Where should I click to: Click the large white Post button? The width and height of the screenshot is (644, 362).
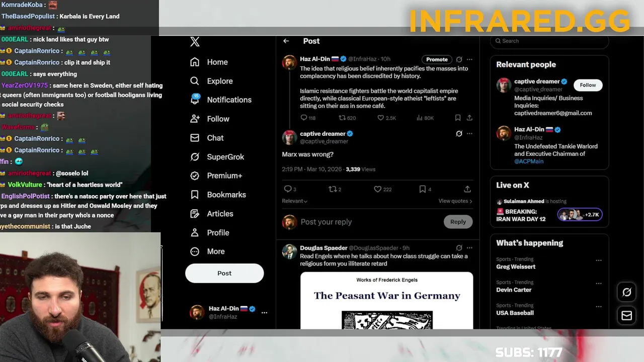224,273
